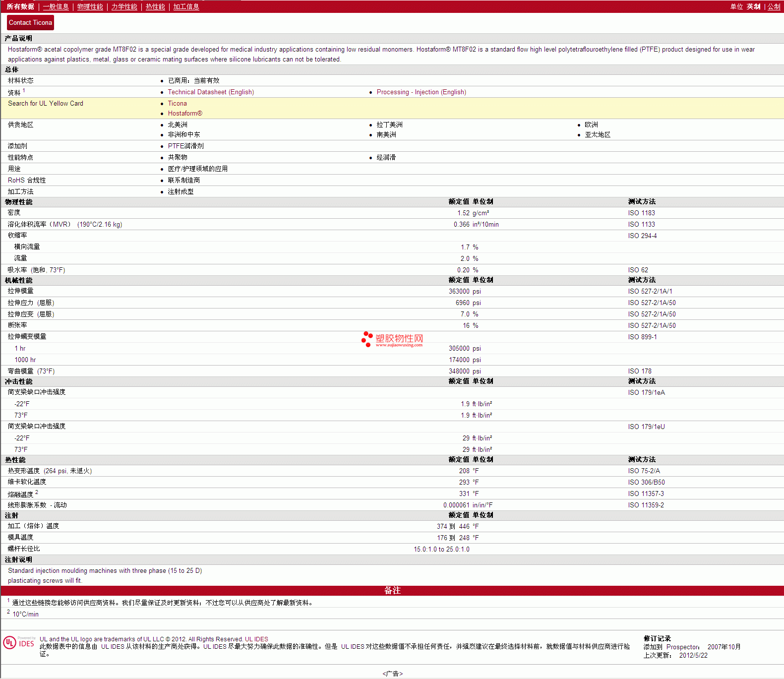
Task: Click heat deflection value 208
Action: tap(464, 471)
